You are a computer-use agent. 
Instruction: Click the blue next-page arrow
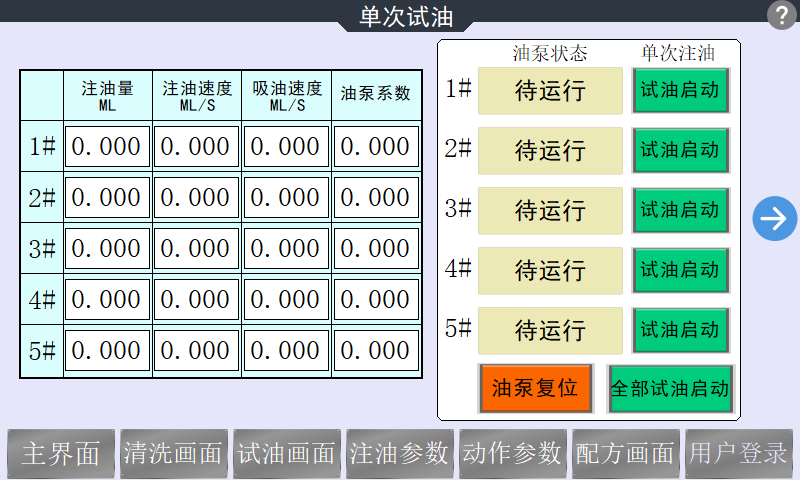[x=775, y=218]
